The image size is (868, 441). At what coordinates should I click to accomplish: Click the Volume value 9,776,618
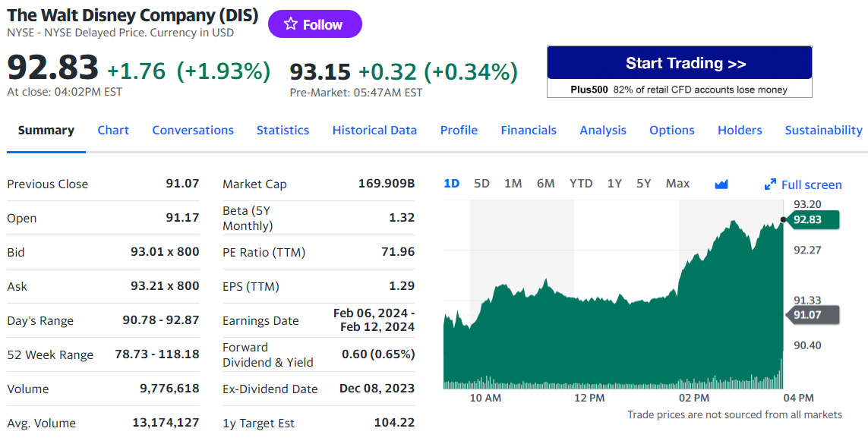click(169, 389)
